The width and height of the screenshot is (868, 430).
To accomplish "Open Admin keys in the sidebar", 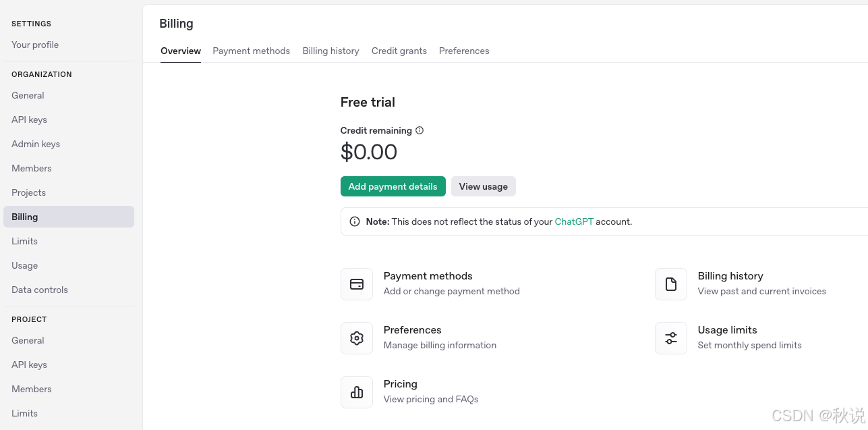I will tap(36, 144).
